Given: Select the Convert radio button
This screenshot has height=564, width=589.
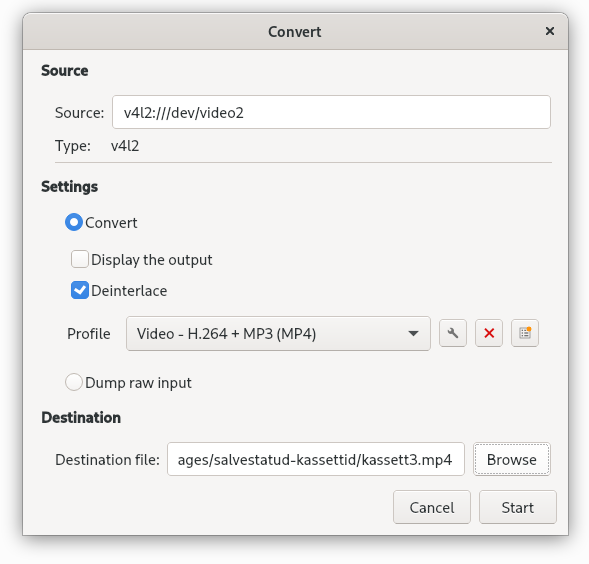Looking at the screenshot, I should tap(74, 222).
